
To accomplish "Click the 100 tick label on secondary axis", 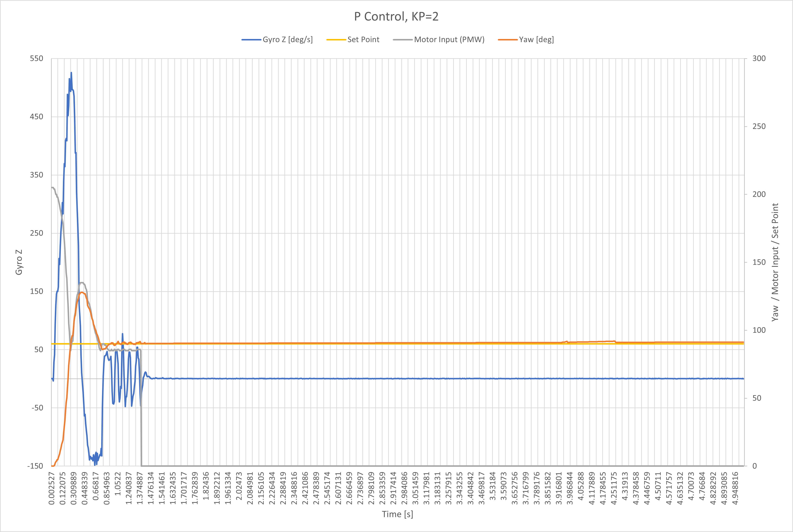I will tap(759, 330).
